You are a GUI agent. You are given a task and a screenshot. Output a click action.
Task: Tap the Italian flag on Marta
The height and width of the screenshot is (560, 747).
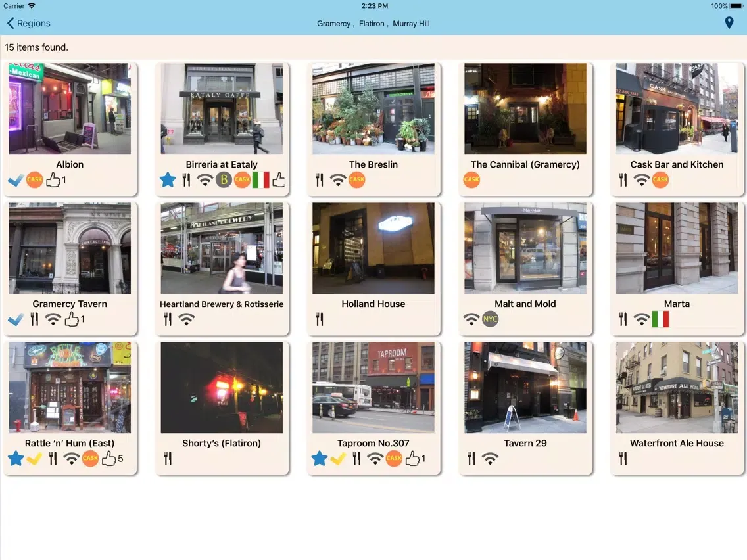660,319
